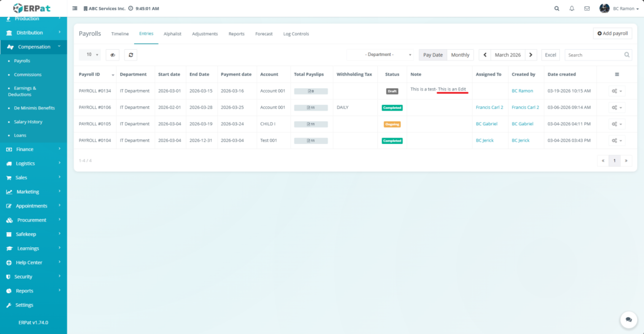
Task: Switch payroll view to Monthly
Action: (x=460, y=55)
